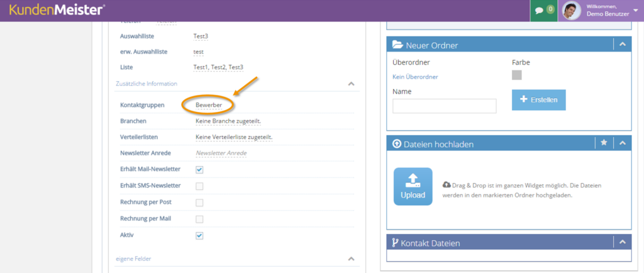Collapse the Zusätzliche Information section
This screenshot has height=273, width=644.
[351, 84]
